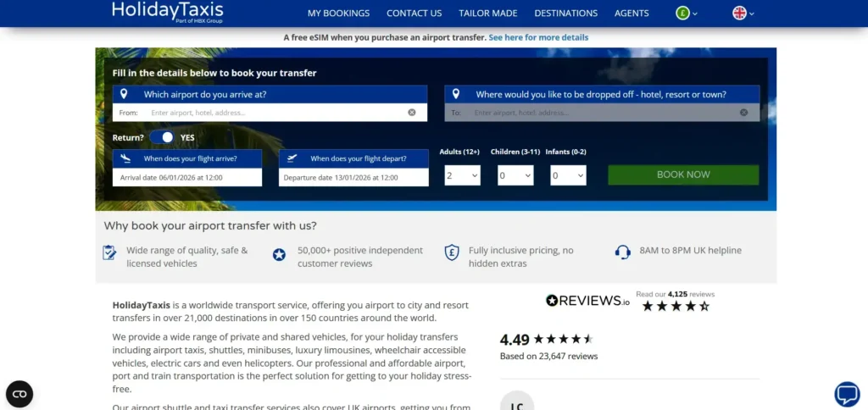Click the clipboard icon beside licensed vehicles
Viewport: 868px width, 410px height.
coord(109,252)
